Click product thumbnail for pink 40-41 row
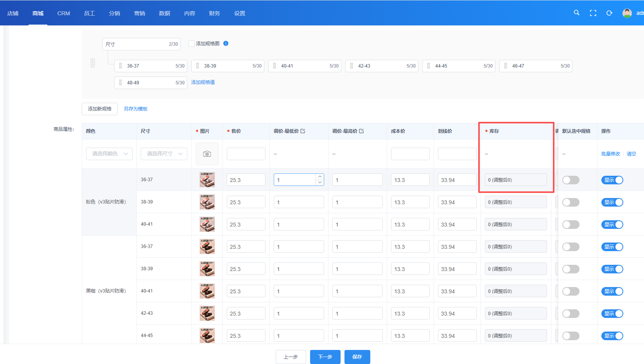644x364 pixels. (x=207, y=225)
